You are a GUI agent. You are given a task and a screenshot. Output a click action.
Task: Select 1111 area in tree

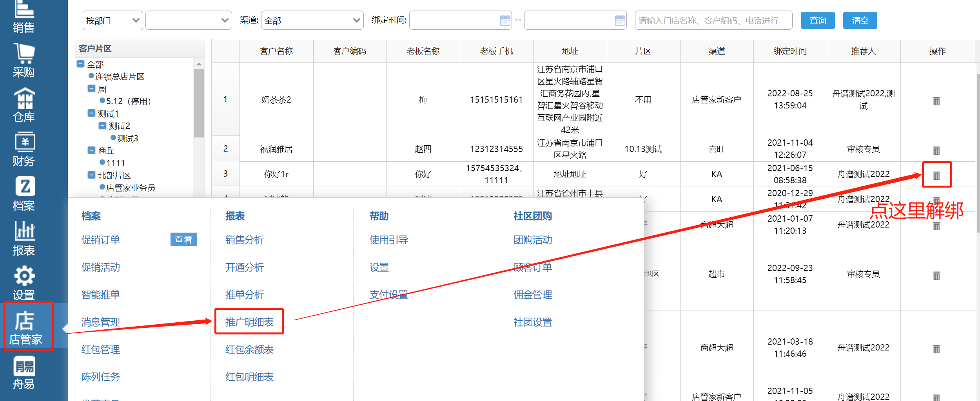click(115, 163)
